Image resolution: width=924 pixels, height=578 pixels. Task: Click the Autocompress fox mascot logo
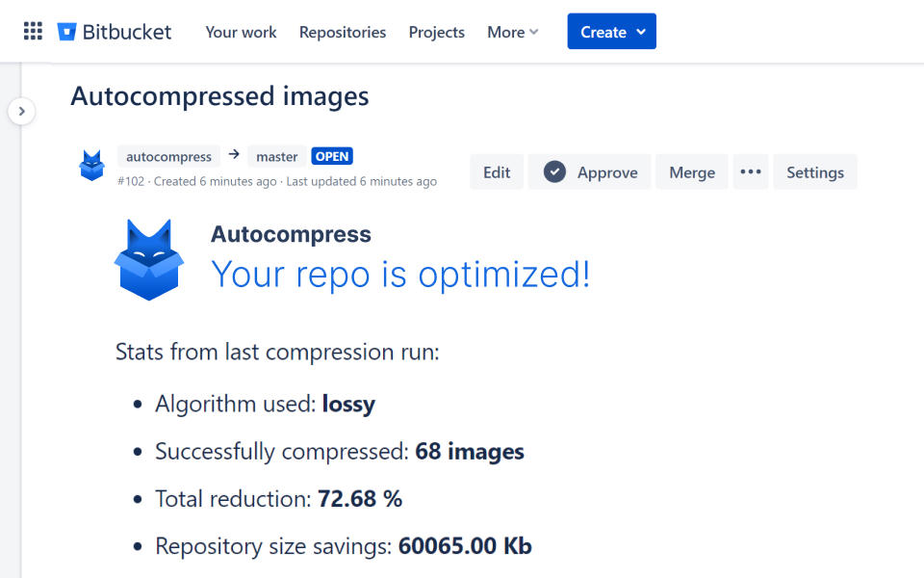coord(149,258)
